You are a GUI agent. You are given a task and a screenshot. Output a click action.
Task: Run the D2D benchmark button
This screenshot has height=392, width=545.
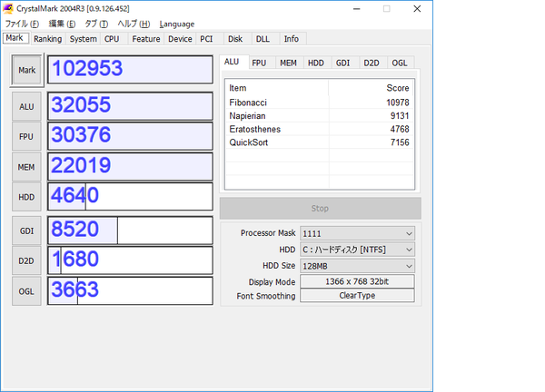[x=26, y=260]
